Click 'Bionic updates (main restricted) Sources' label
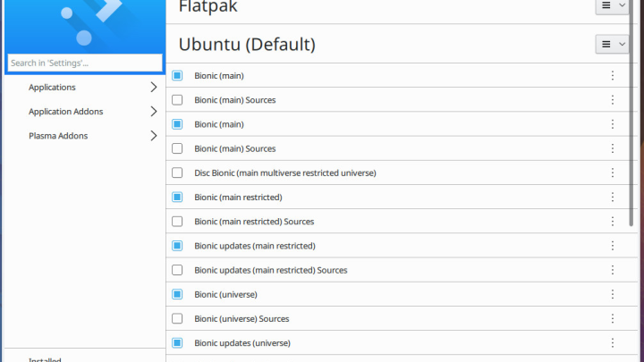Screen dimensions: 644x362 click(x=271, y=270)
